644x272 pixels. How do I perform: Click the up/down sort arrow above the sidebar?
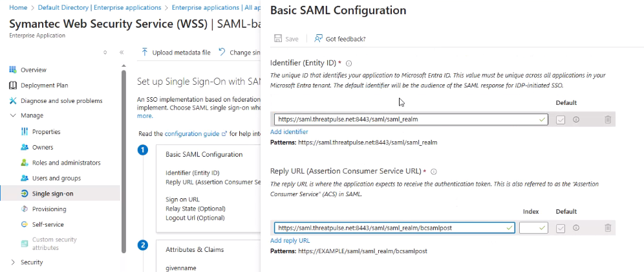click(x=105, y=52)
